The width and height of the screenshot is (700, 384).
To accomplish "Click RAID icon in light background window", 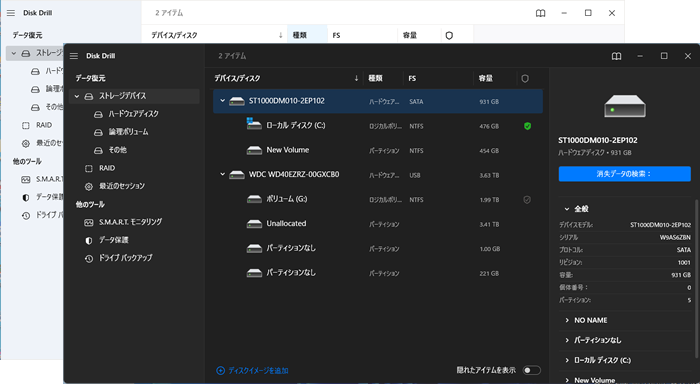I will click(x=26, y=125).
